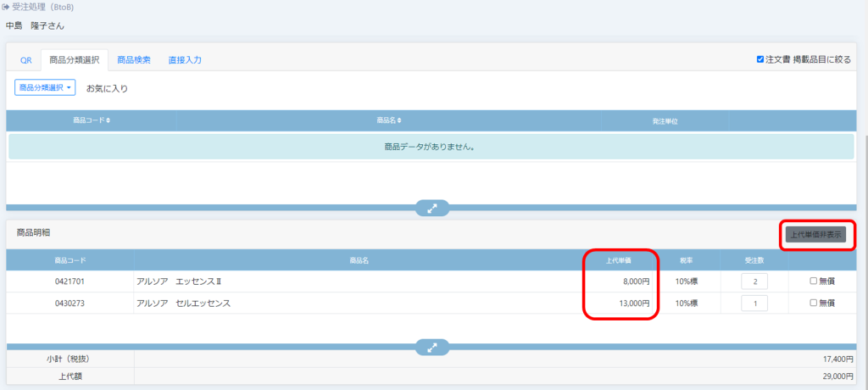Tick the 無償 checkbox for アルソア エッセンスⅡ
This screenshot has height=390, width=868.
click(814, 281)
